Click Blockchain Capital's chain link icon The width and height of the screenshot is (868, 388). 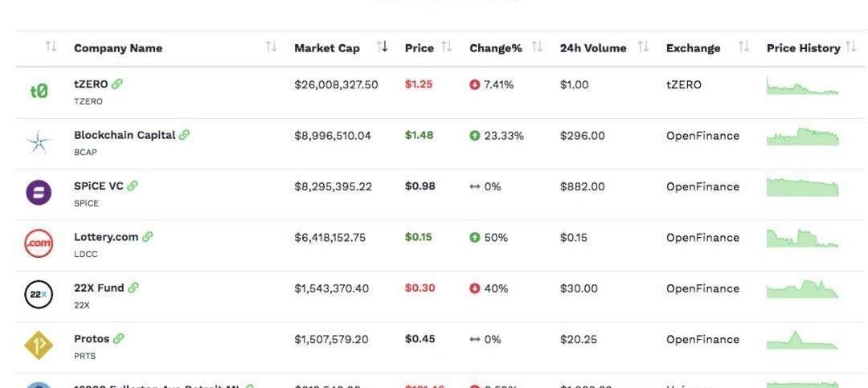[x=184, y=135]
